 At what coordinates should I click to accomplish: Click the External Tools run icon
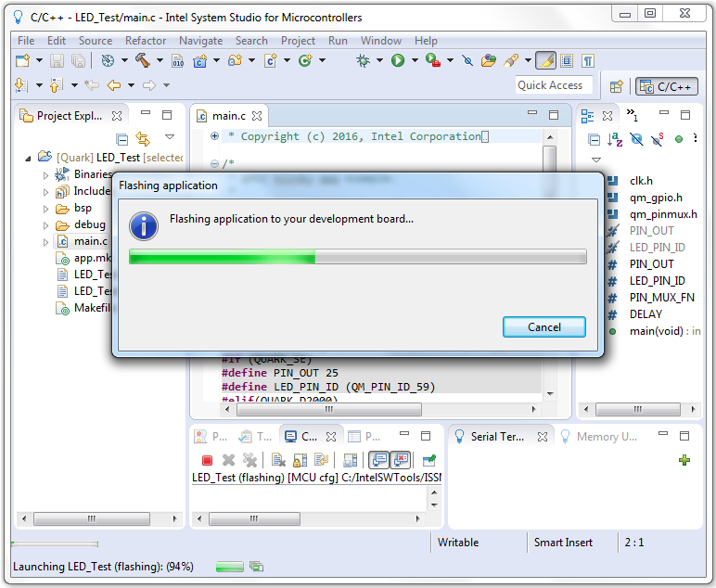click(x=433, y=60)
